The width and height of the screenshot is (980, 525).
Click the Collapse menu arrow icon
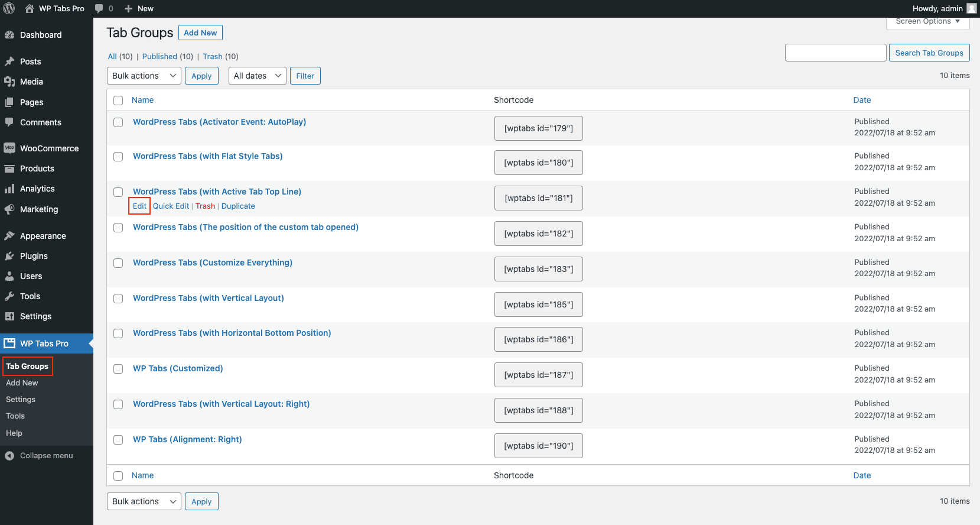click(9, 456)
